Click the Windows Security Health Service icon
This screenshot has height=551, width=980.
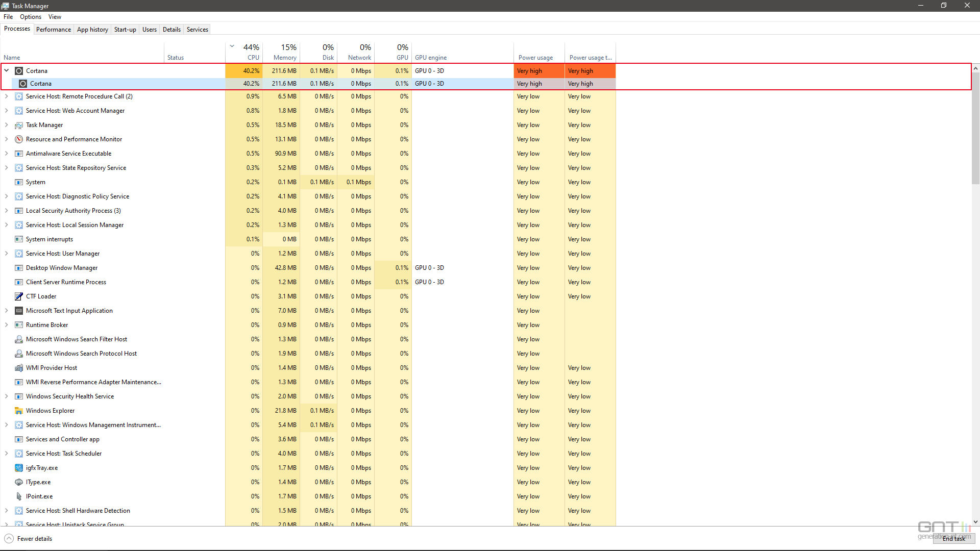(x=19, y=396)
